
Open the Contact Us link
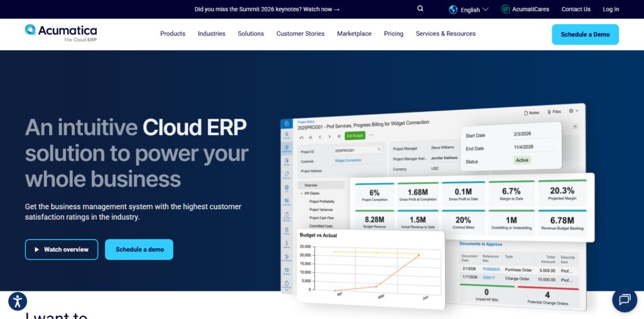click(576, 9)
